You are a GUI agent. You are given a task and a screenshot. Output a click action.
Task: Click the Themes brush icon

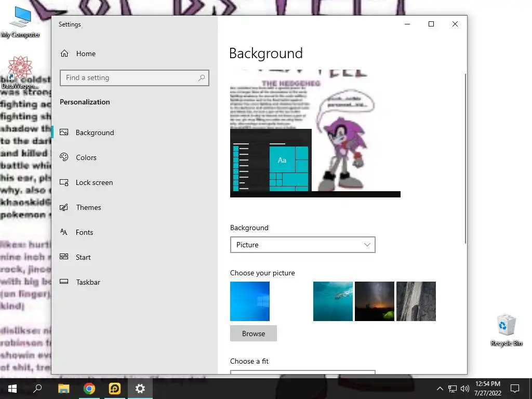[x=64, y=207]
